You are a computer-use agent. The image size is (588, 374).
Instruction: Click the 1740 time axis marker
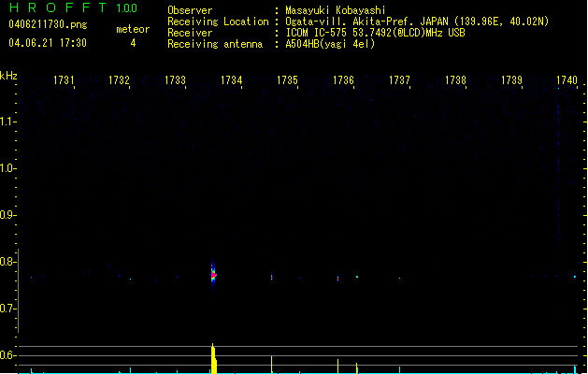point(566,80)
